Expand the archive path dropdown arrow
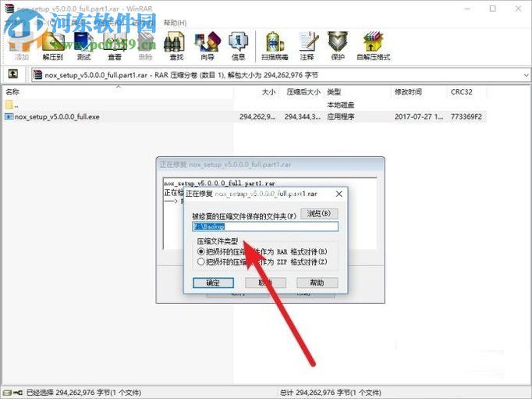The height and width of the screenshot is (399, 532). (526, 75)
